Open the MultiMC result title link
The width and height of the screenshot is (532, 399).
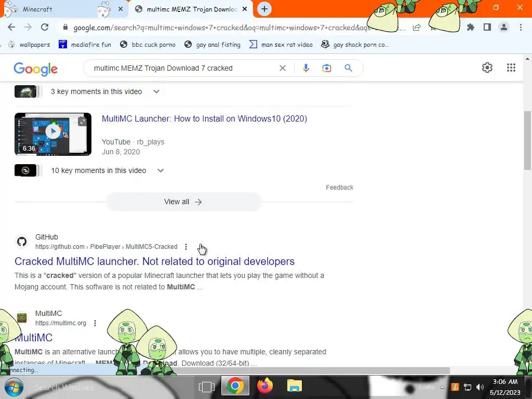tap(34, 338)
